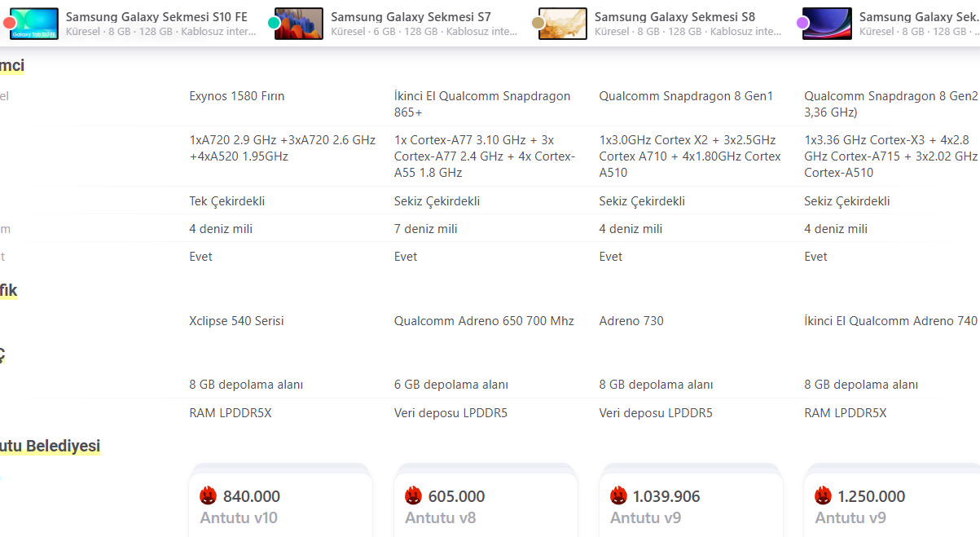The height and width of the screenshot is (537, 980).
Task: Open the fourth Samsung Galaxy tablet thumbnail
Action: coord(827,24)
